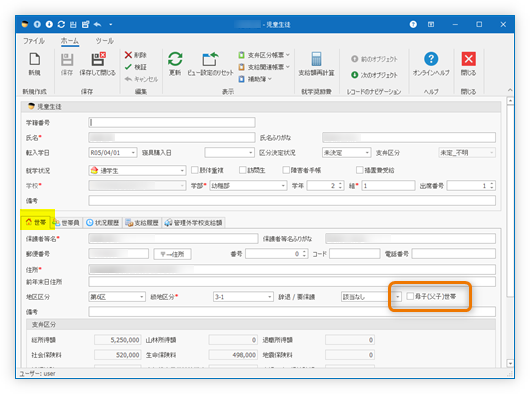
Task: Click the down arrow icon in title bar
Action: pyautogui.click(x=49, y=24)
